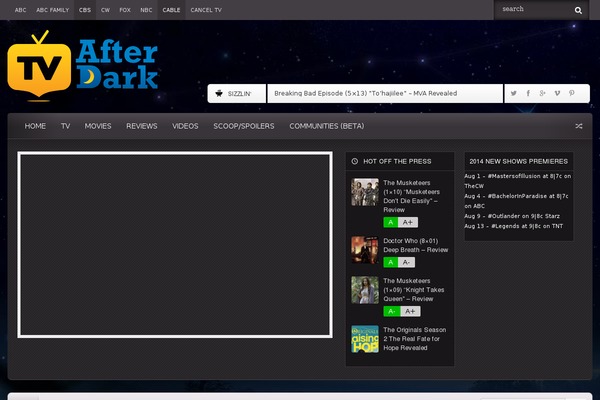Click the shuffle random post icon
Screen dimensions: 600x400
coord(579,126)
